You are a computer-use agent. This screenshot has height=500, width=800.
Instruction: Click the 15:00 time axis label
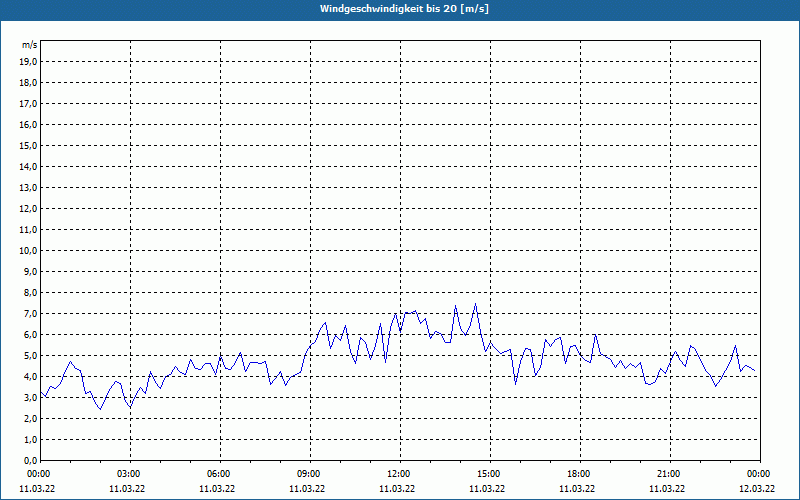pos(490,474)
